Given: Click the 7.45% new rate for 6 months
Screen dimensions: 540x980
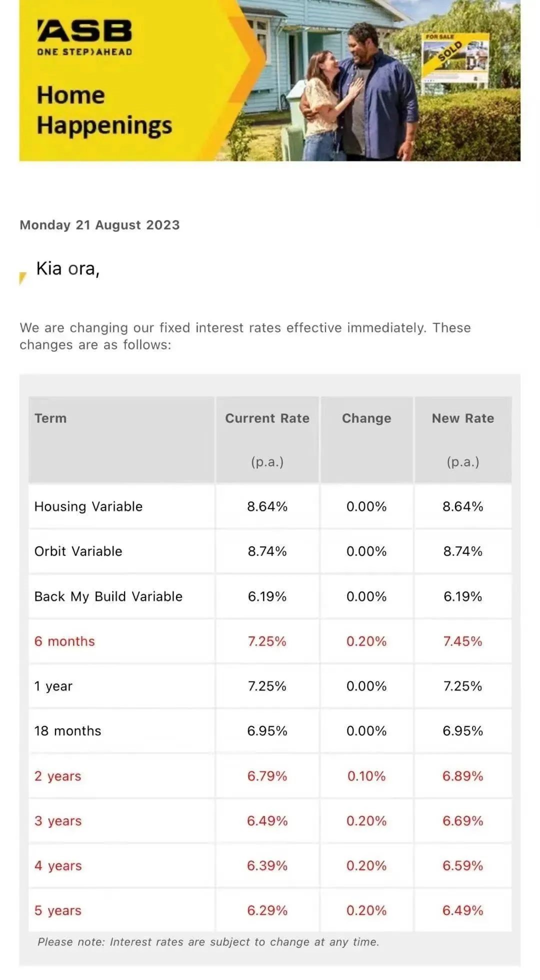Looking at the screenshot, I should pos(462,641).
